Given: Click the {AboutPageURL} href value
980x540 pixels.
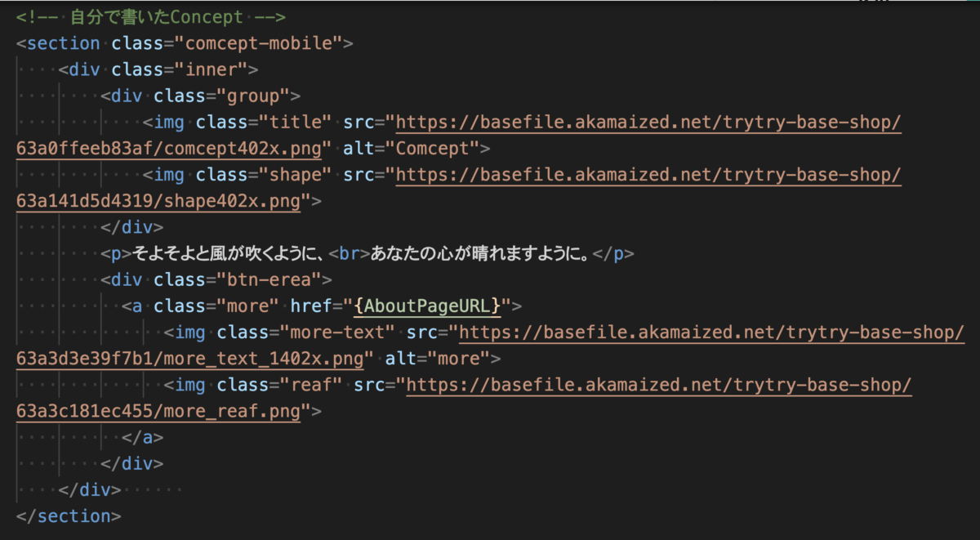Looking at the screenshot, I should tap(426, 306).
